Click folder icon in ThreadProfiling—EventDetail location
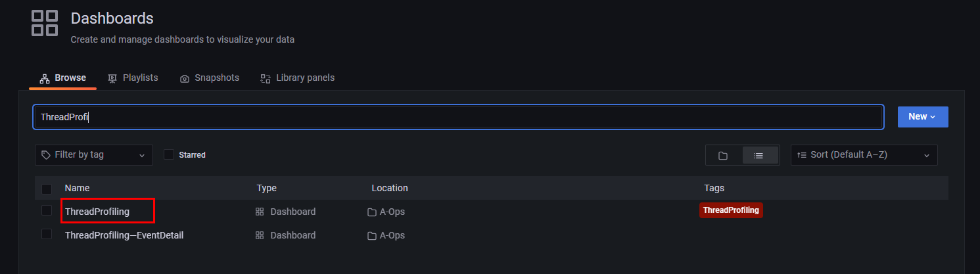This screenshot has height=274, width=980. click(372, 235)
